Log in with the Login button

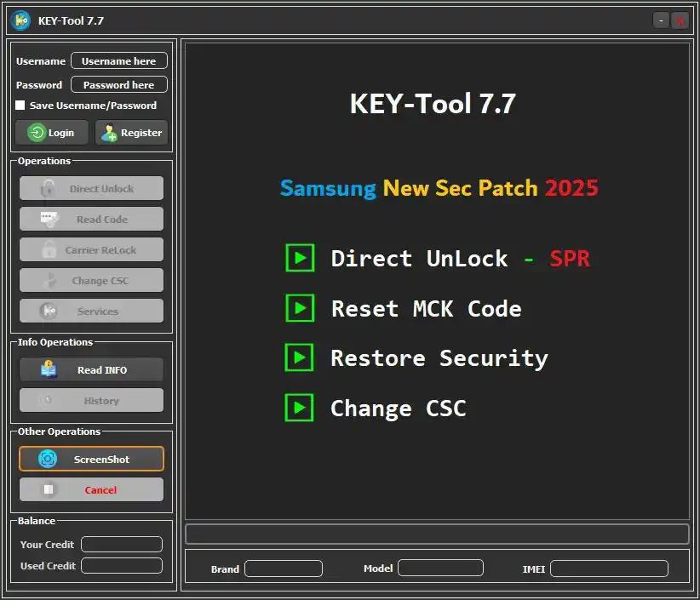[52, 133]
